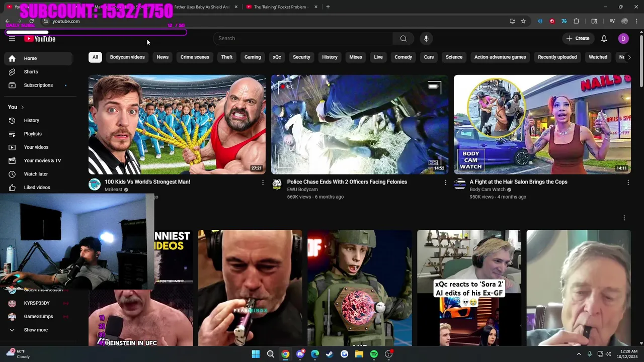
Task: Select the Gaming filter chip
Action: point(253,57)
